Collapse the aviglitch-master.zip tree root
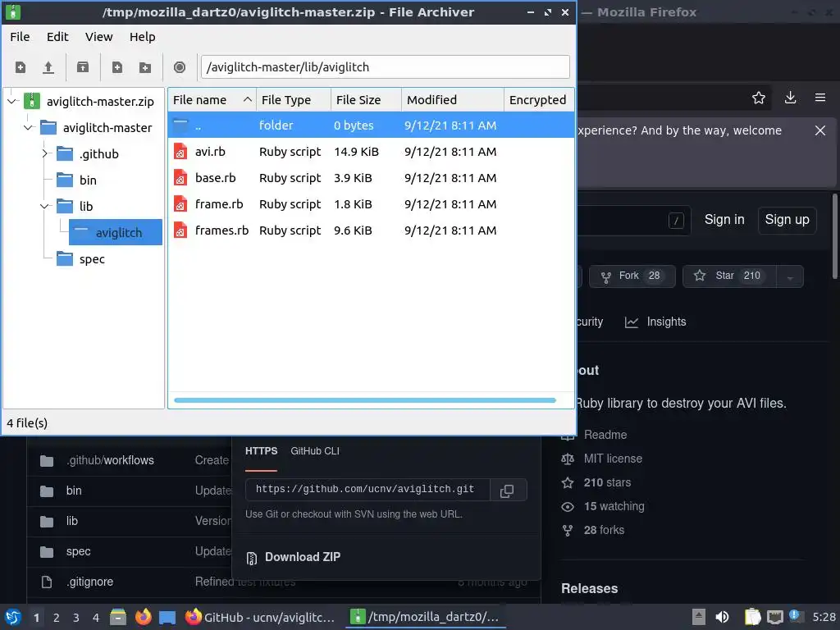This screenshot has height=630, width=840. point(12,101)
